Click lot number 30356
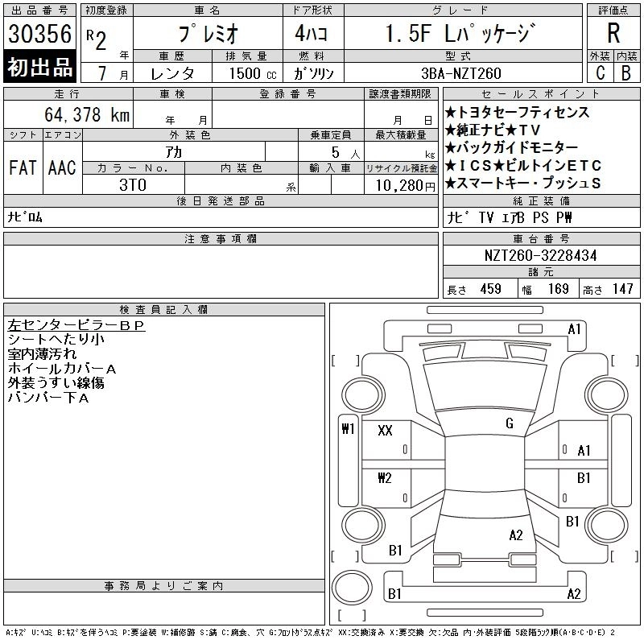This screenshot has height=644, width=644. [39, 33]
